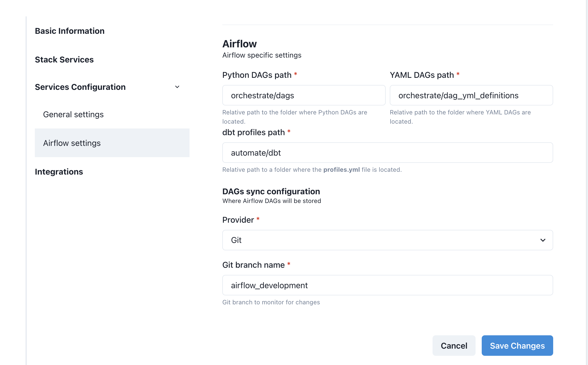Click the 'dbt profiles path' label
Image resolution: width=588 pixels, height=365 pixels.
pyautogui.click(x=254, y=132)
